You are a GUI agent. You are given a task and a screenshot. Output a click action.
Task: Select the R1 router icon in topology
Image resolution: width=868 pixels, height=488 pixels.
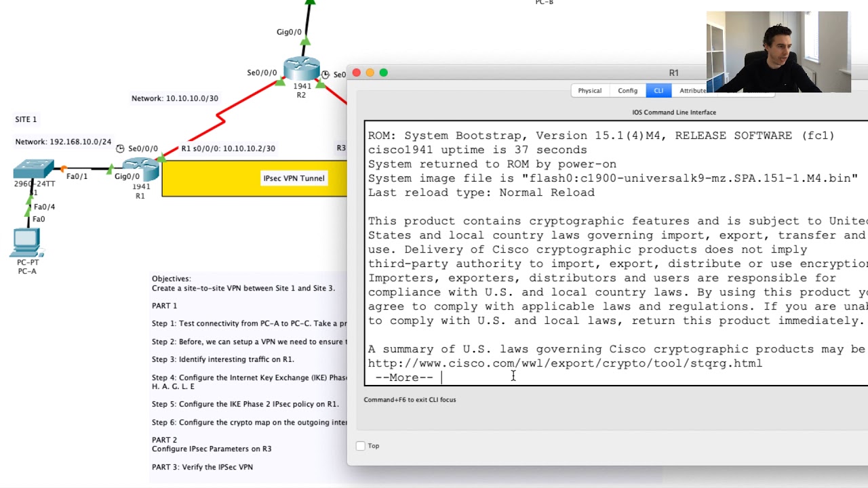[x=140, y=169]
